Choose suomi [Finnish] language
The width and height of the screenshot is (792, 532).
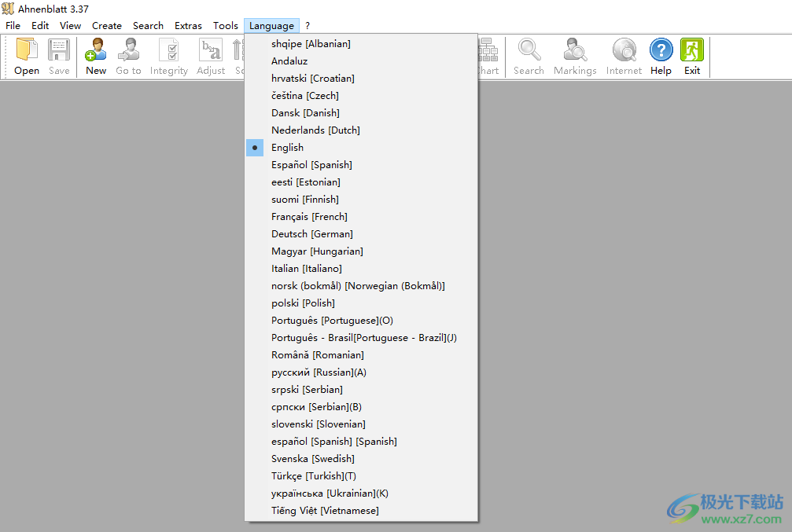pyautogui.click(x=361, y=200)
